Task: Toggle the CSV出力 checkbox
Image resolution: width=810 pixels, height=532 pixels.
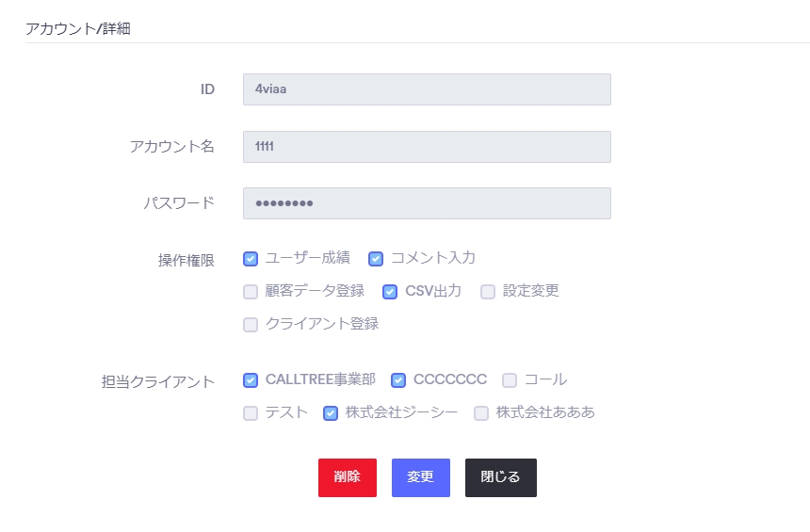Action: tap(390, 292)
